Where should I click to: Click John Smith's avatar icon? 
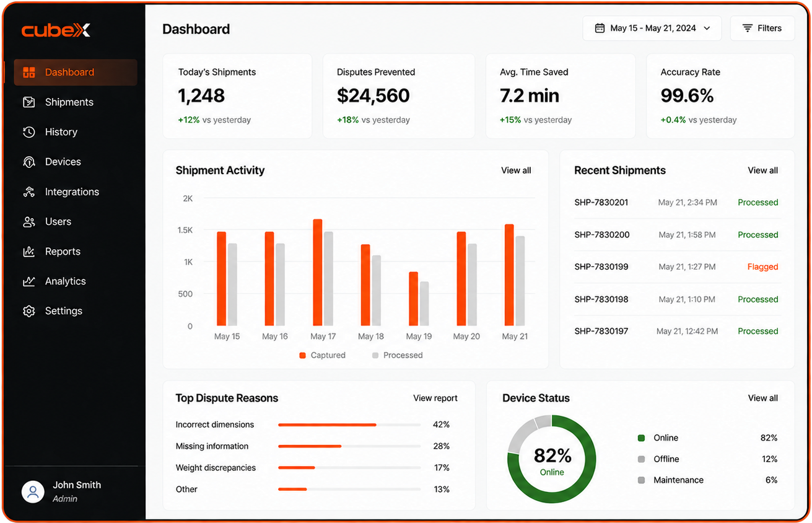tap(33, 491)
